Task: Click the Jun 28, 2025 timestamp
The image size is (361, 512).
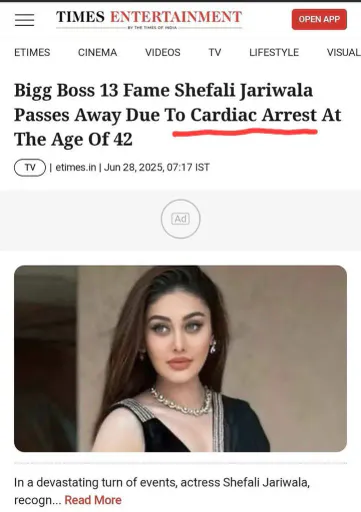Action: [x=157, y=167]
